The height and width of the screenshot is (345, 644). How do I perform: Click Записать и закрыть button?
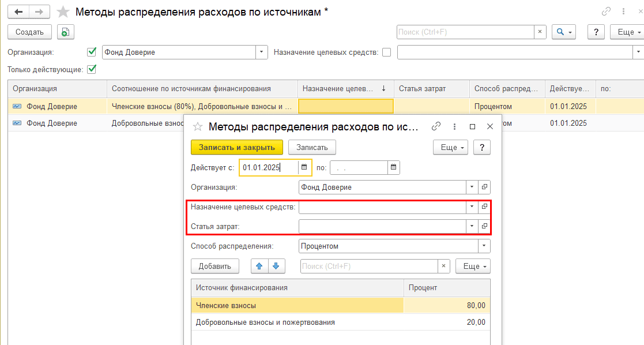click(236, 148)
